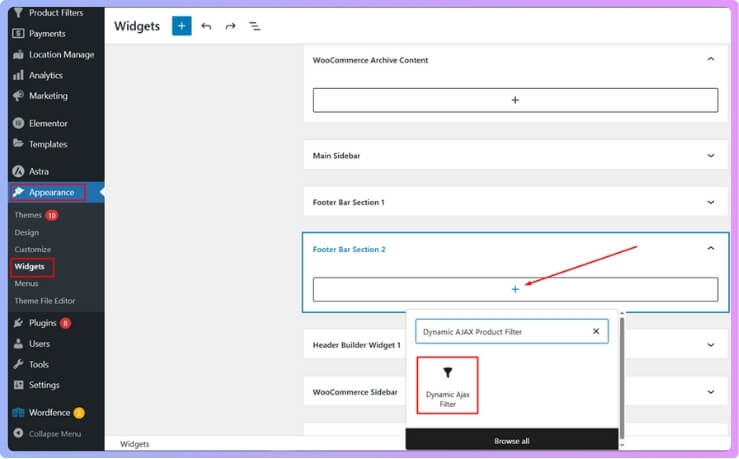
Task: Add block to WooCommerce Archive Content area
Action: pos(515,100)
